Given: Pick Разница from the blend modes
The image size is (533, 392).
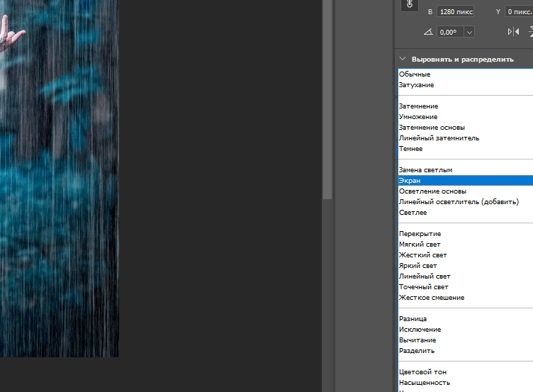Looking at the screenshot, I should [x=413, y=319].
